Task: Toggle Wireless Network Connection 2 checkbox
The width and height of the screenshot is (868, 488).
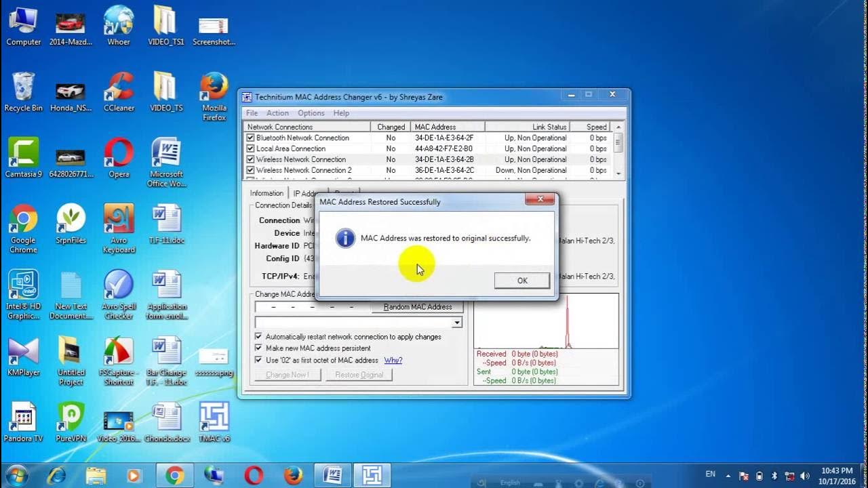Action: (x=250, y=170)
